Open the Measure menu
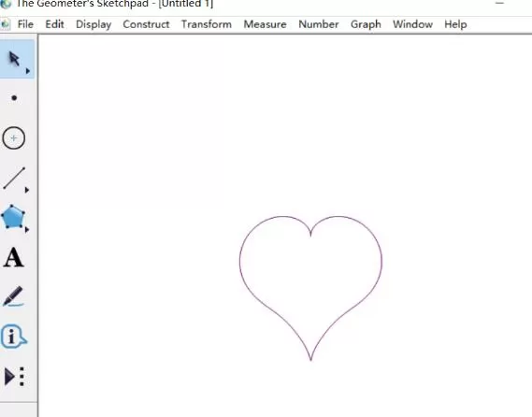 click(x=265, y=24)
